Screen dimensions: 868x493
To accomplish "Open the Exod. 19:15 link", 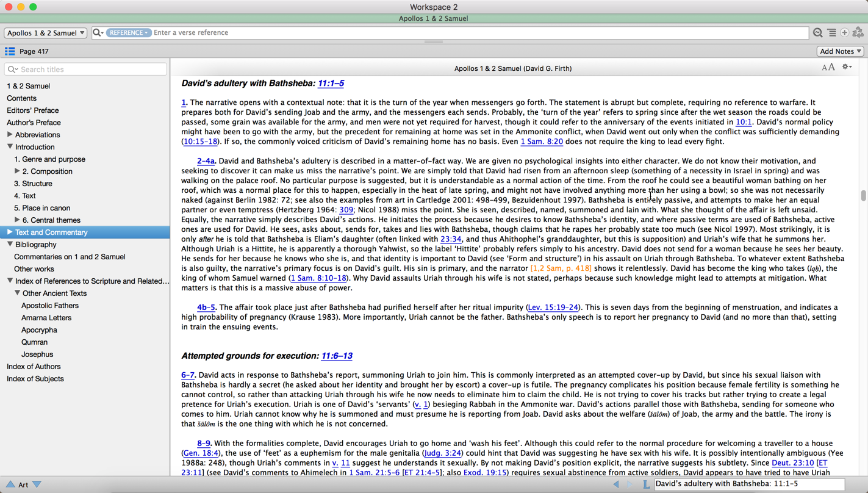I will point(485,473).
